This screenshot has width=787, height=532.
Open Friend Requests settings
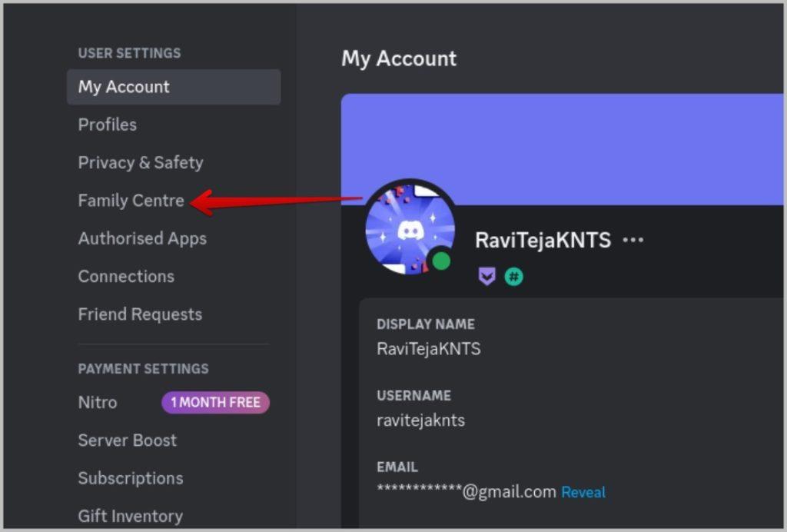click(140, 314)
